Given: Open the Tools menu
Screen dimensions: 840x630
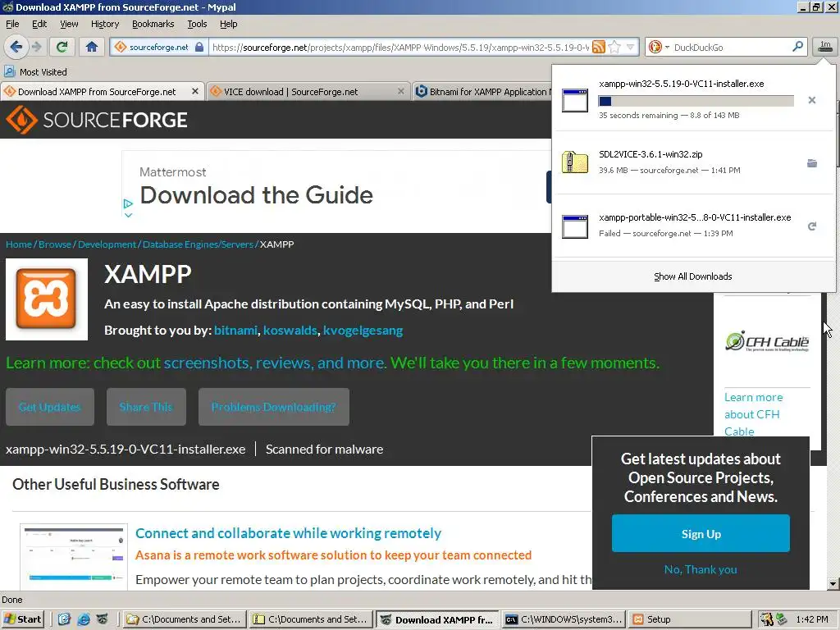Looking at the screenshot, I should (197, 24).
